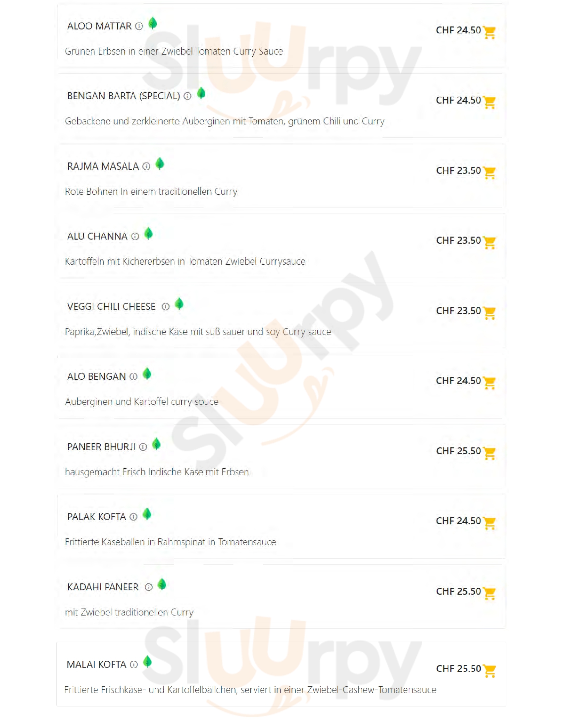Screen dimensions: 563x728
Task: Click the Alu Channa description text
Action: click(185, 262)
